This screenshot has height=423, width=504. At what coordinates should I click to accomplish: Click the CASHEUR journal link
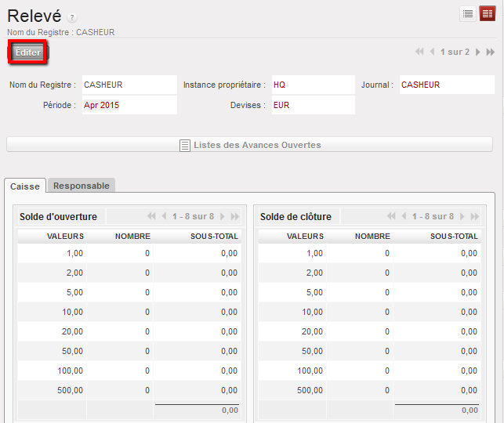[420, 85]
